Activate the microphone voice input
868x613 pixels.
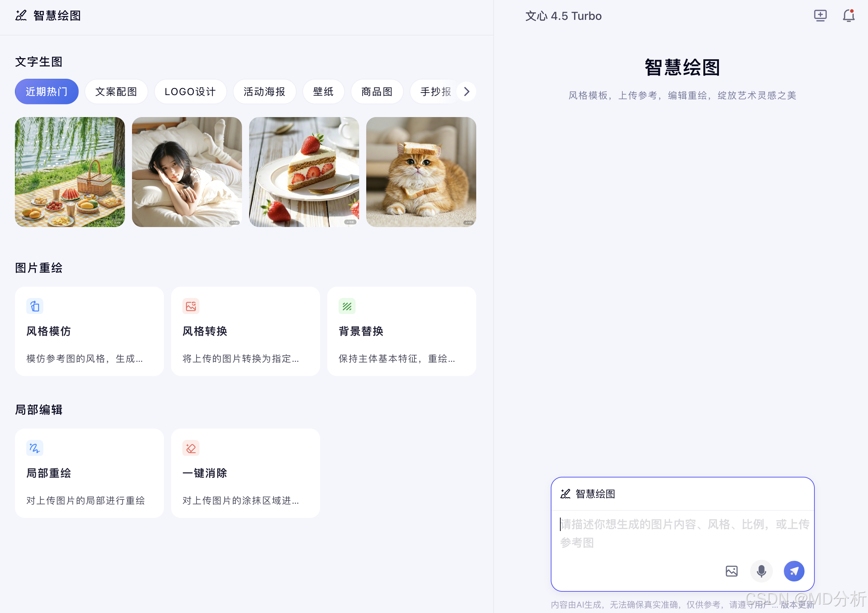761,571
